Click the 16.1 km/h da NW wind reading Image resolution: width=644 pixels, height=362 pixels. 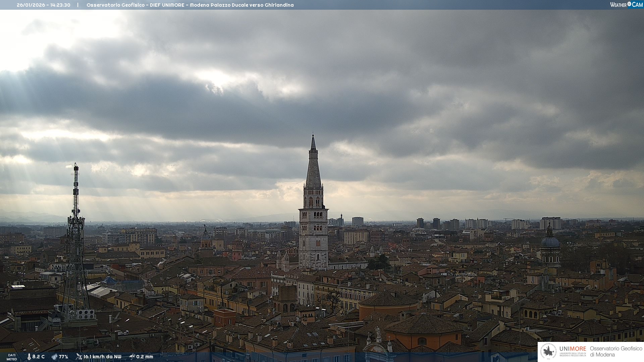tap(102, 357)
